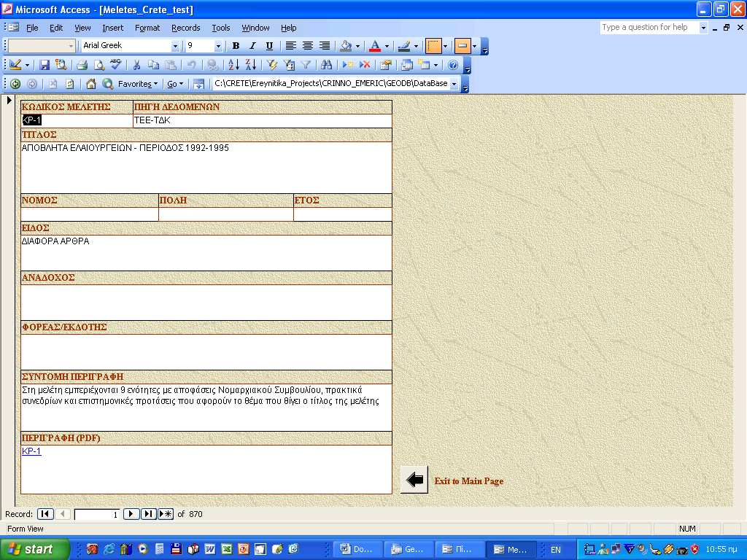Click the black arrow exit button
The height and width of the screenshot is (560, 747).
coord(414,480)
